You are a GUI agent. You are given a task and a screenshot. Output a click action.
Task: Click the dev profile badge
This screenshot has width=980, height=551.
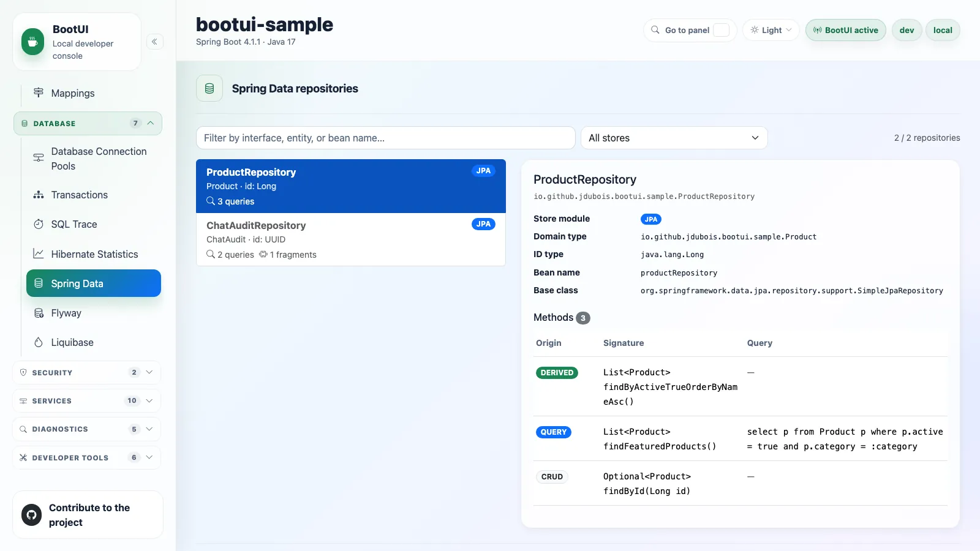click(x=907, y=30)
